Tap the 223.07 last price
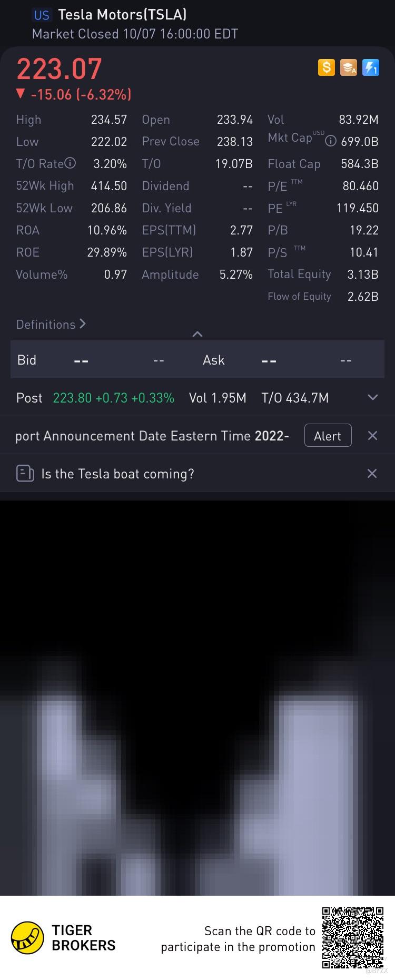The width and height of the screenshot is (395, 980). tap(59, 69)
